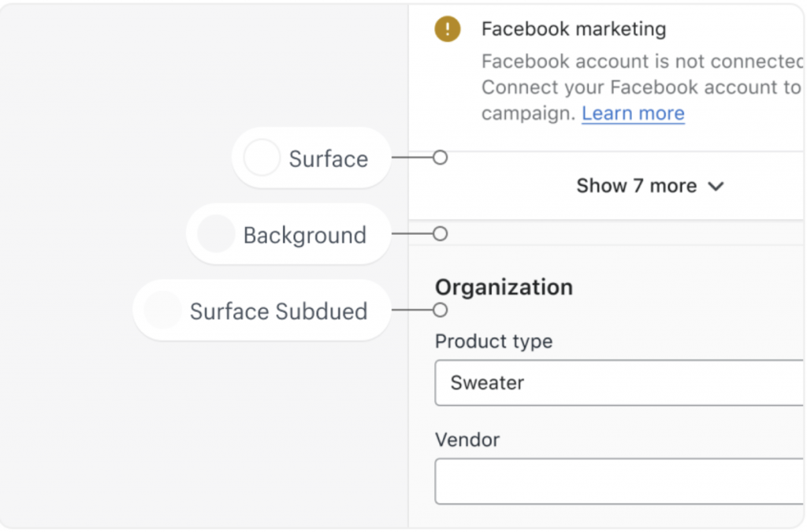Click the Surface color swatch circle
Screen dimensions: 807x532
(x=262, y=158)
